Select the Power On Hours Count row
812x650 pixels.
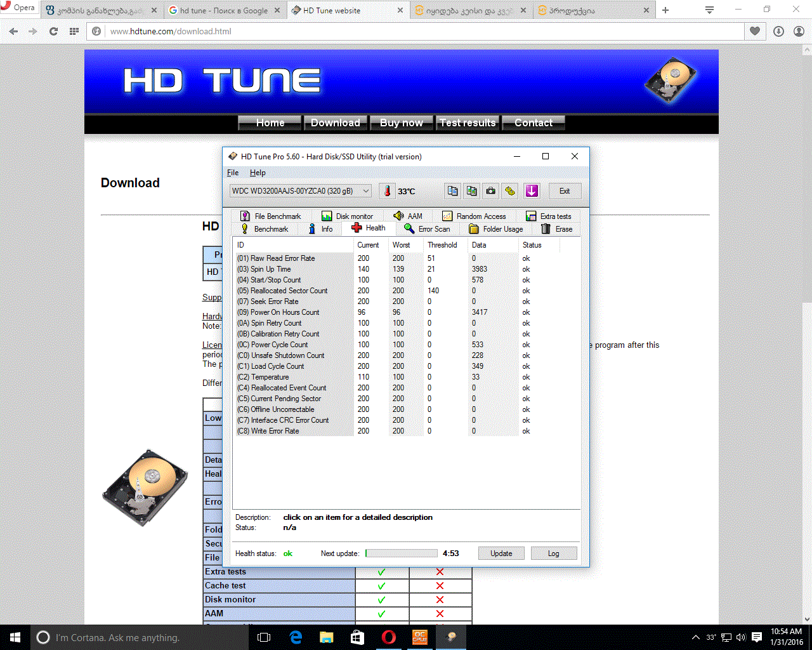point(396,312)
